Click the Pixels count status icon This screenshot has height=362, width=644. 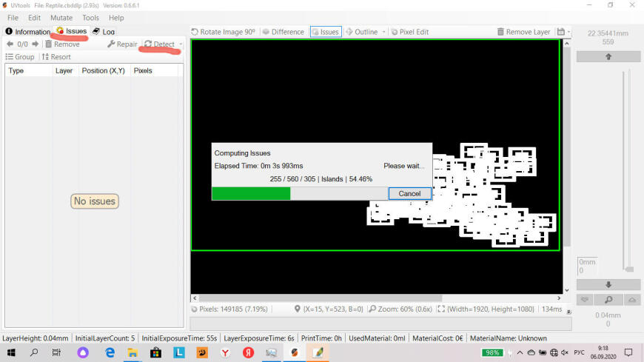[x=194, y=309]
